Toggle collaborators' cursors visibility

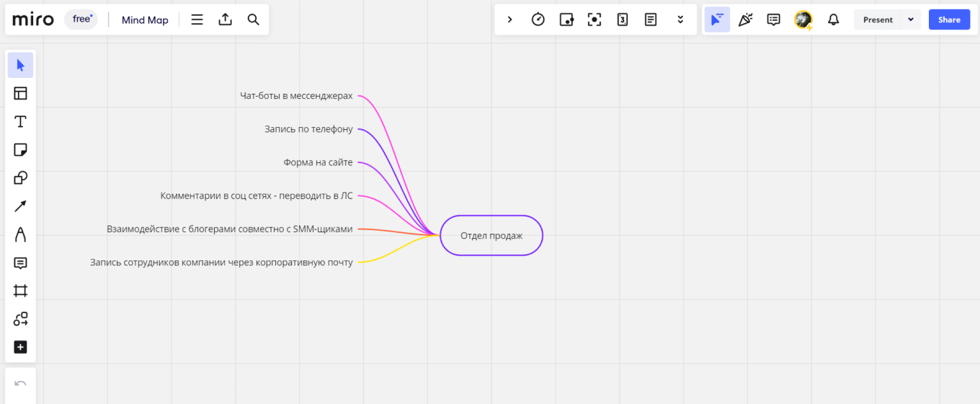(717, 19)
